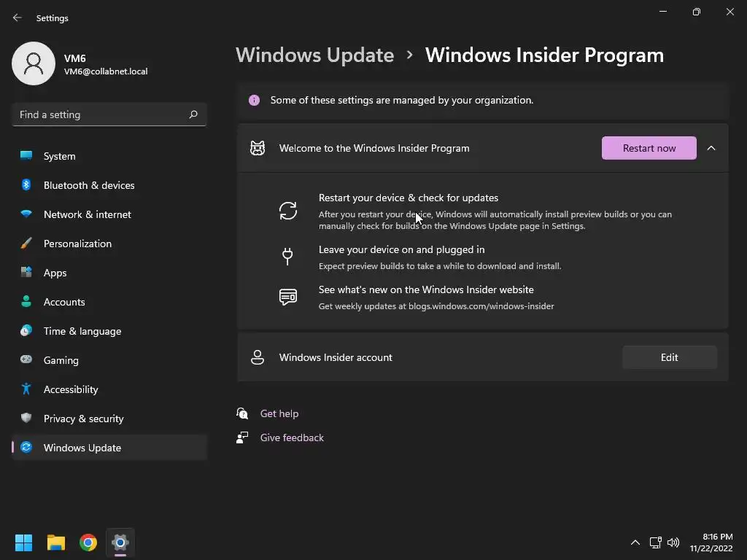The width and height of the screenshot is (747, 560).
Task: Show hidden system tray icons
Action: [x=635, y=542]
